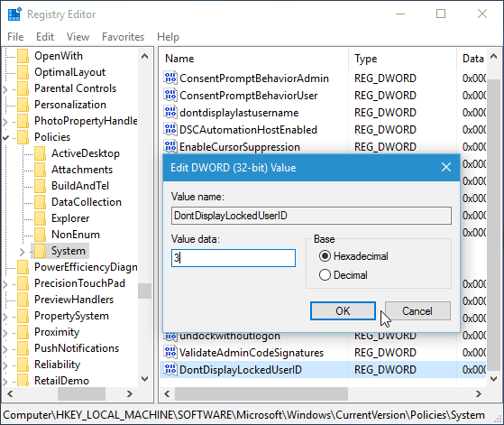Click the values pane scroll right arrow
Image resolution: width=504 pixels, height=425 pixels.
479,393
